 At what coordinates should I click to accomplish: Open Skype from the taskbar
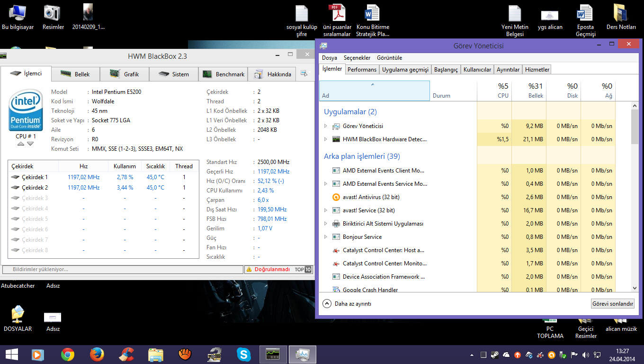[x=244, y=355]
